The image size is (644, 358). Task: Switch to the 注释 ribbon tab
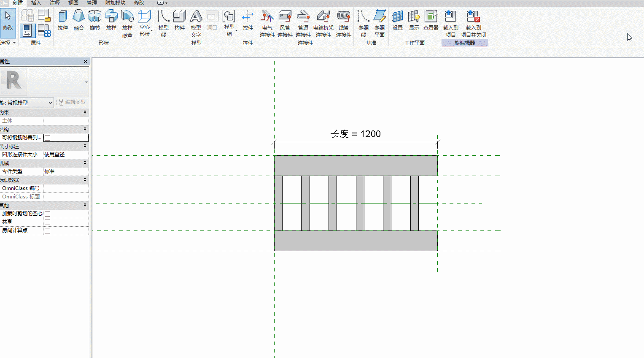click(x=55, y=3)
